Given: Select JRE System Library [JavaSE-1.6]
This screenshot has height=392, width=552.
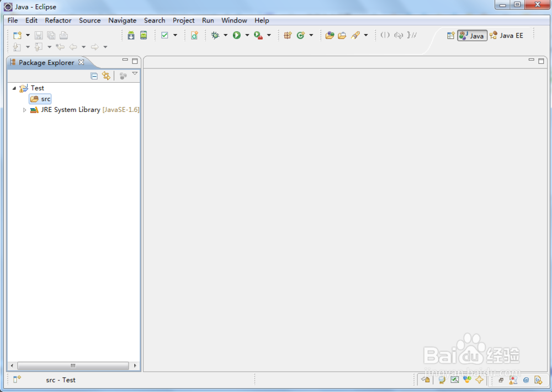Looking at the screenshot, I should [x=84, y=110].
